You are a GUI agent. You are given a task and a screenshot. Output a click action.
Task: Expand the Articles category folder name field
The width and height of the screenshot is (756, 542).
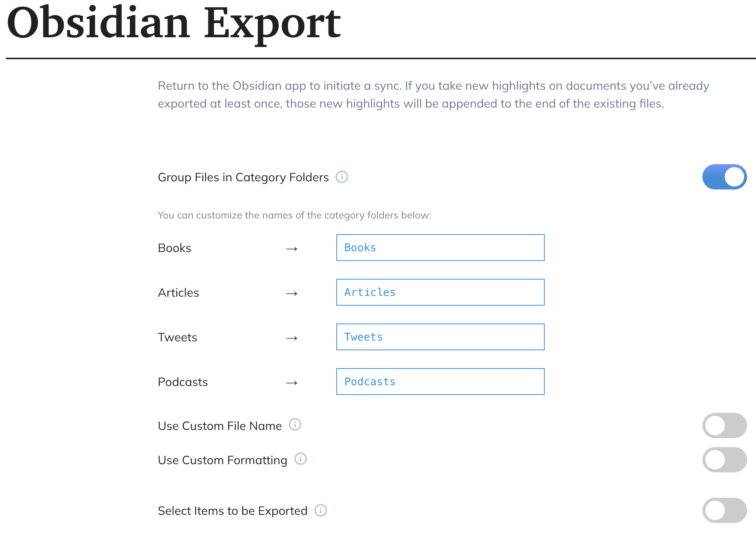click(440, 291)
